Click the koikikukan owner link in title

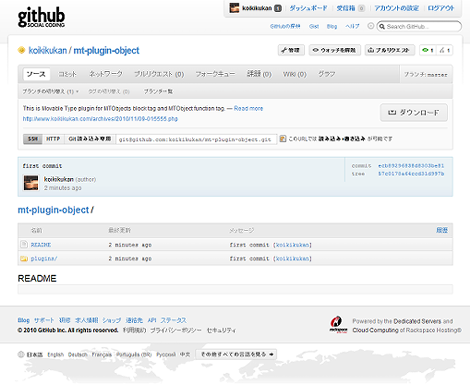click(x=48, y=50)
